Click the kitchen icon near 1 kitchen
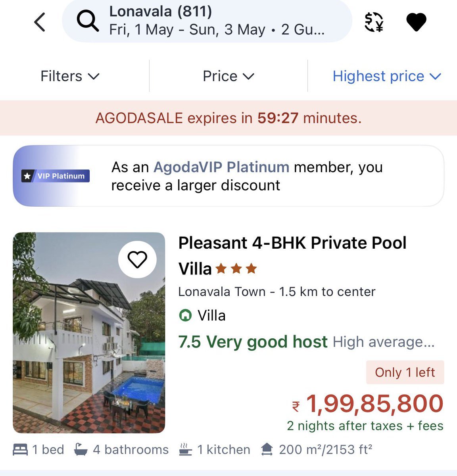 point(185,449)
